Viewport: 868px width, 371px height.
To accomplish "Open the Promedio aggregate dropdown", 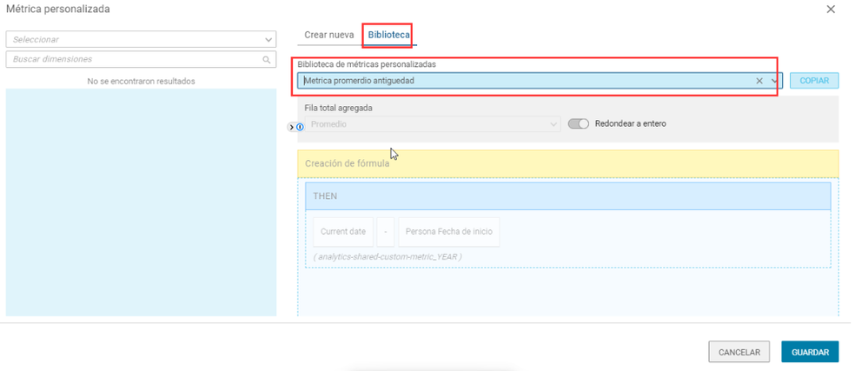I will tap(433, 124).
